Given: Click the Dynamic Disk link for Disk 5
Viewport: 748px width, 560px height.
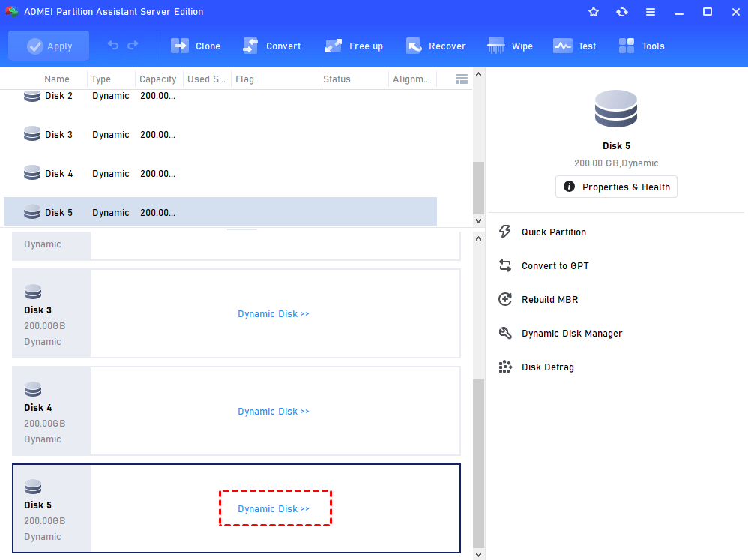Looking at the screenshot, I should click(274, 508).
